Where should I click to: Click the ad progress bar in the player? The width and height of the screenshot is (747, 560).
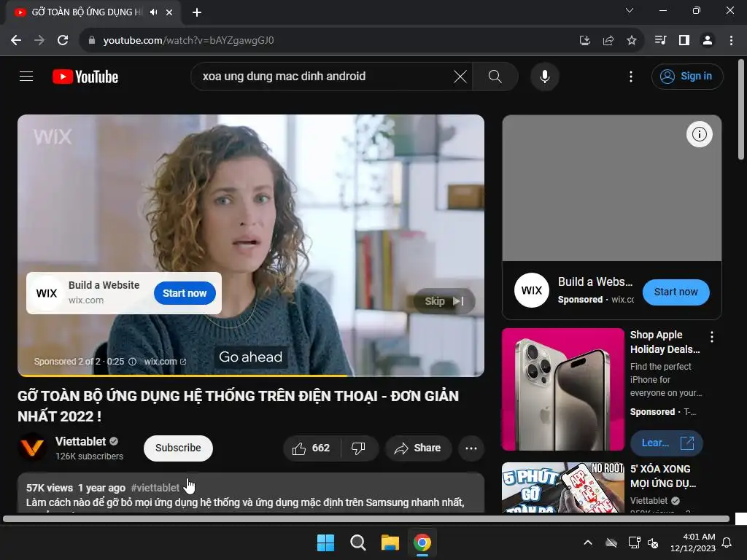coord(251,376)
